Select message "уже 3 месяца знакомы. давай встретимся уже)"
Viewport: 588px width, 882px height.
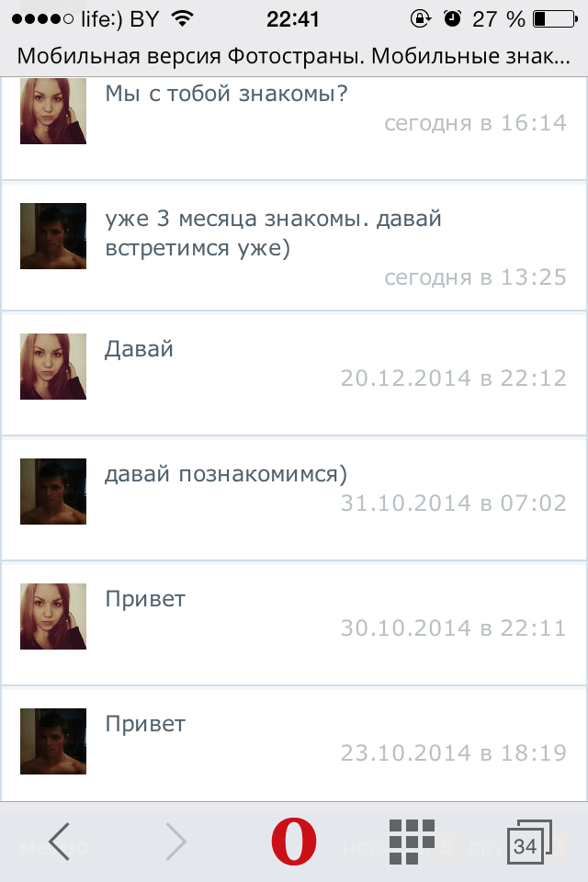coord(274,232)
